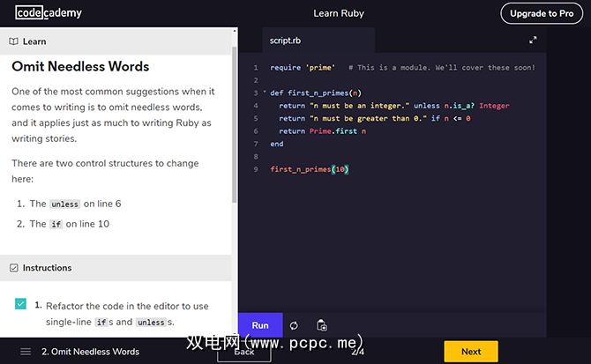The width and height of the screenshot is (591, 364).
Task: Click the Learn panel scrollbar
Action: click(235, 124)
